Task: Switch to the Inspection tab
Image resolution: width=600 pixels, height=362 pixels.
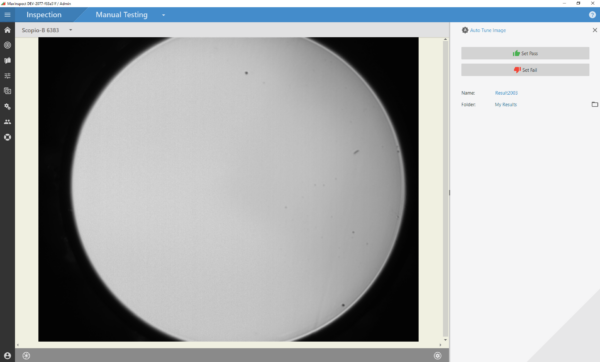Action: 44,15
